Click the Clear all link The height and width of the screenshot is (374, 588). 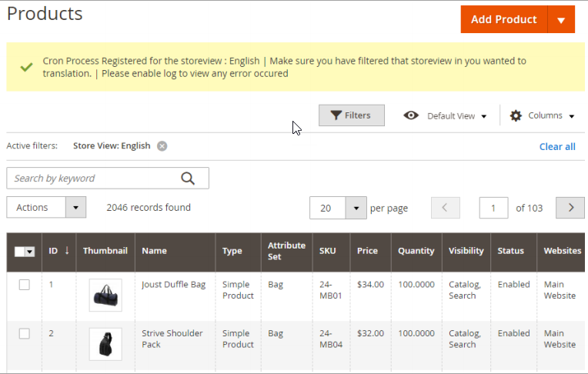coord(556,146)
